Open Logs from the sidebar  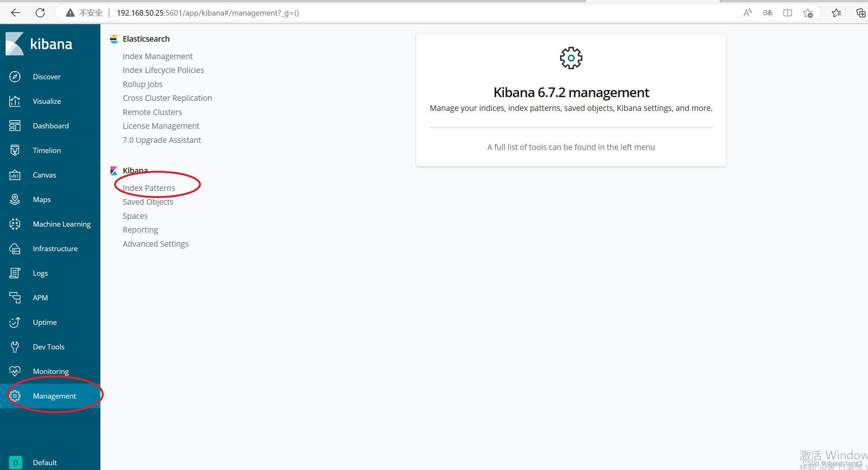click(x=41, y=273)
